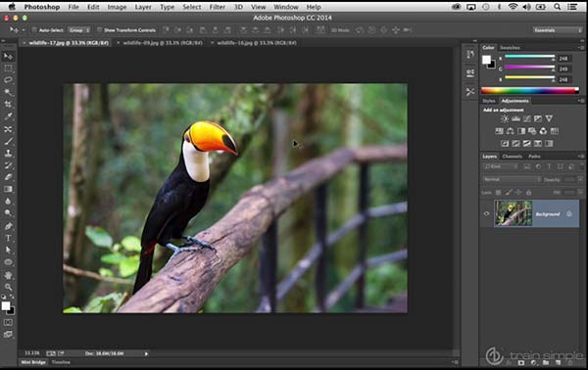The height and width of the screenshot is (370, 588).
Task: Open the status bar arrow menu
Action: 146,353
